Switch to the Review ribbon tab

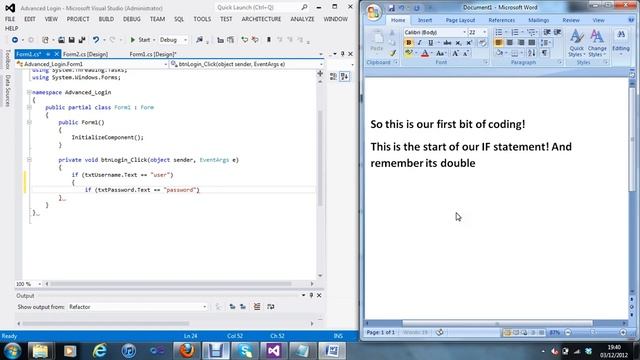pos(571,20)
